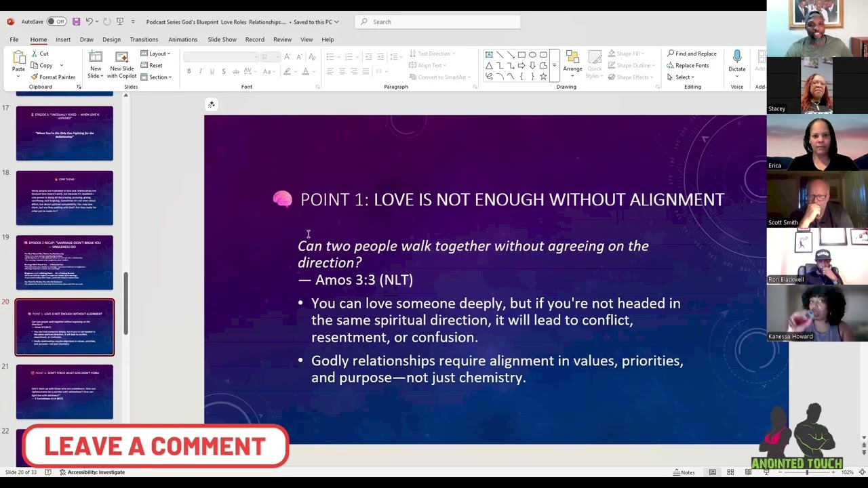Choose the Right Arrow shape
This screenshot has height=488, width=868.
521,66
